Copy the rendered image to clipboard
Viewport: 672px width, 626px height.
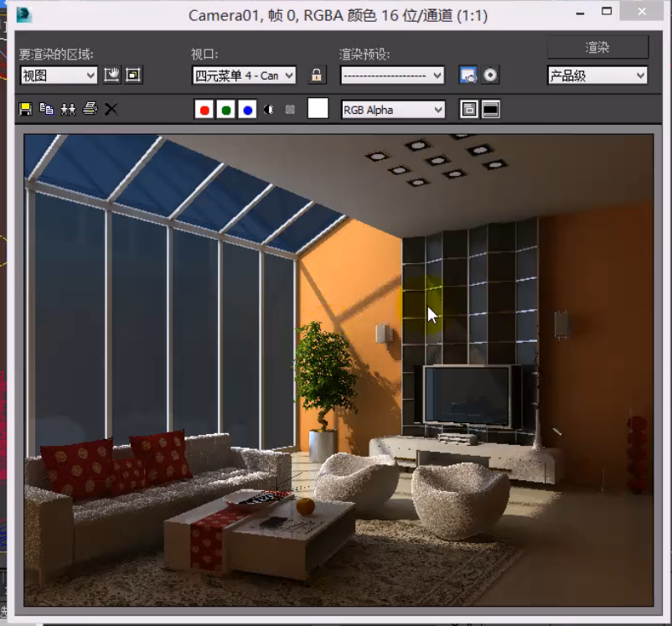point(47,109)
